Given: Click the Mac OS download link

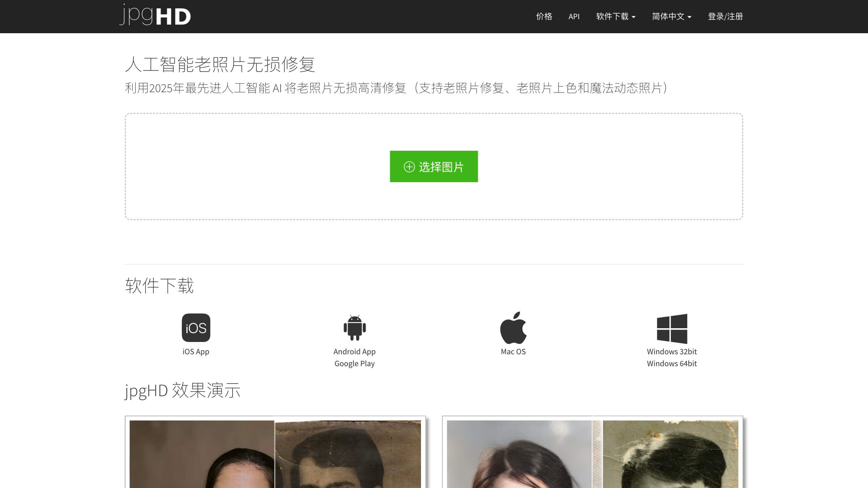Looking at the screenshot, I should click(x=513, y=351).
